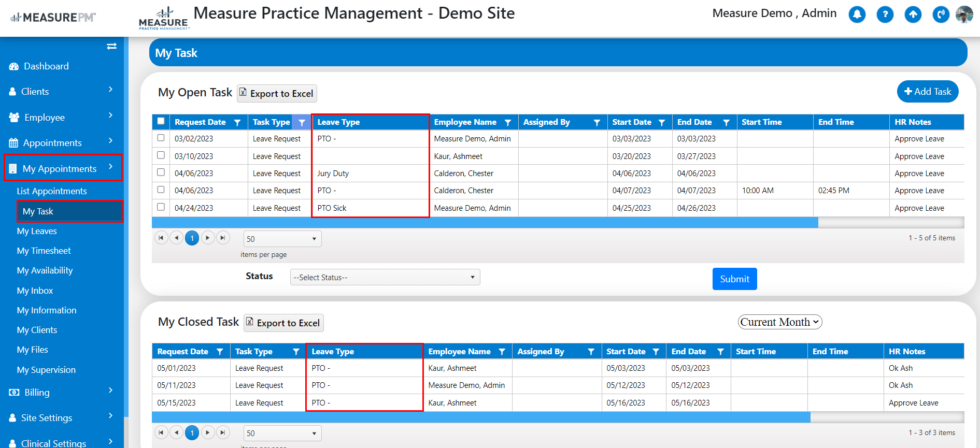980x448 pixels.
Task: Sort Open Task by Leave Type header
Action: click(x=338, y=122)
